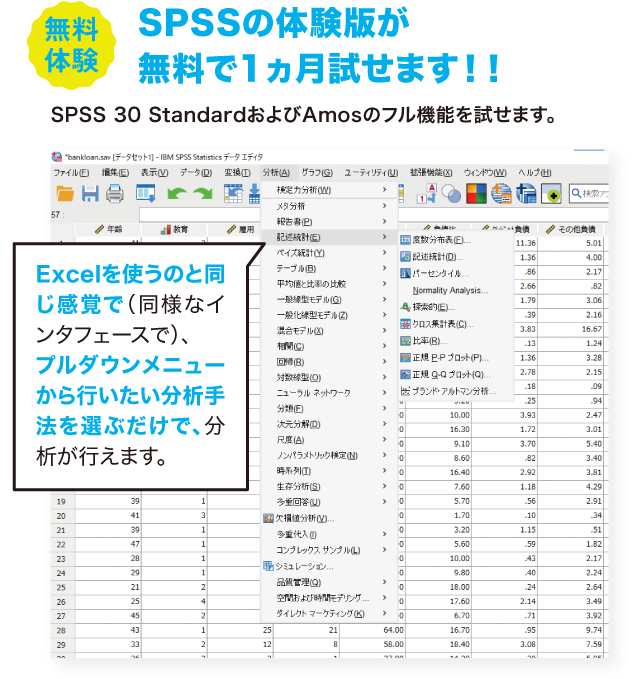Click the パーセンタイル submenu icon
This screenshot has height=679, width=638.
(x=405, y=274)
